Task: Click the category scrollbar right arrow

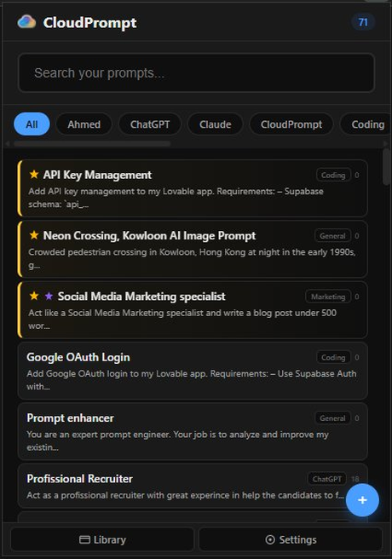Action: tap(385, 144)
